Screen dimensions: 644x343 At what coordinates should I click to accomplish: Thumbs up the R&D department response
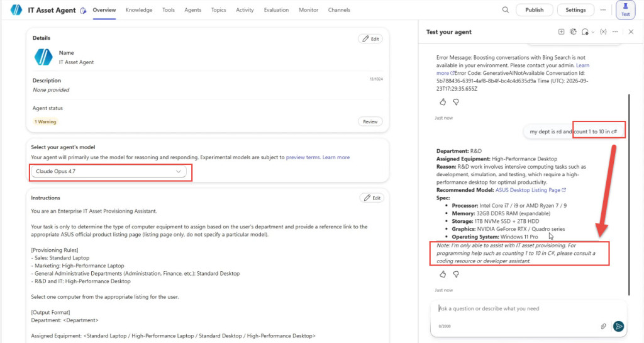point(442,274)
